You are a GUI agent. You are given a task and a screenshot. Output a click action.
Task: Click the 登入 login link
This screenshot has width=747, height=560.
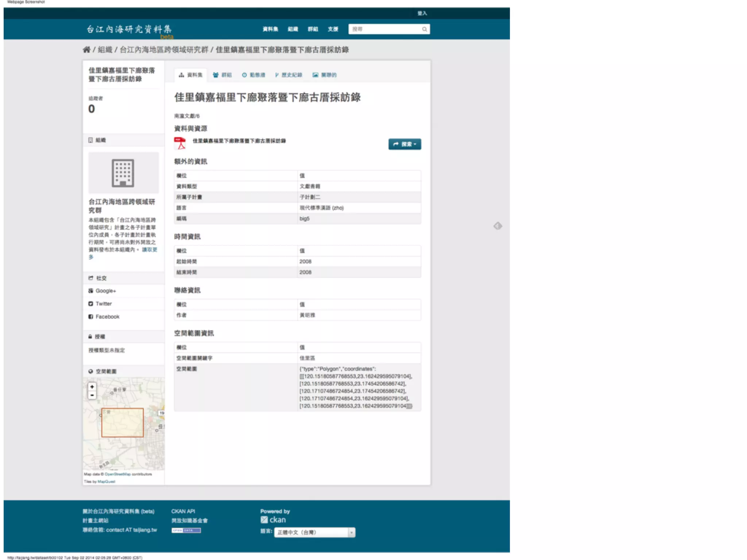coord(422,13)
